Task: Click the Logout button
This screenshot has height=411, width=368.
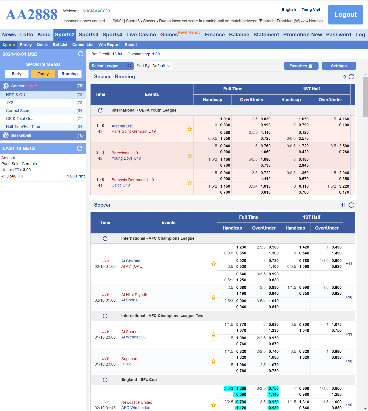Action: pyautogui.click(x=345, y=15)
